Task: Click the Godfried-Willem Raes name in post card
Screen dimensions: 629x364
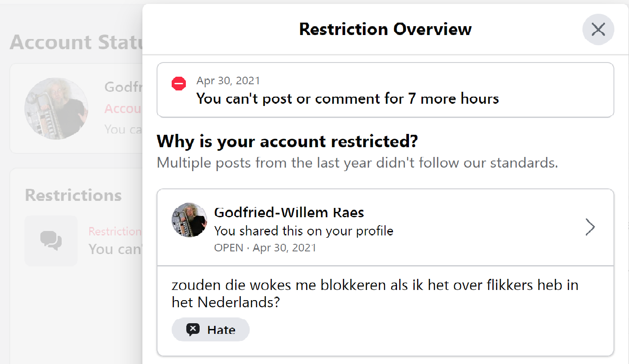Action: (289, 212)
